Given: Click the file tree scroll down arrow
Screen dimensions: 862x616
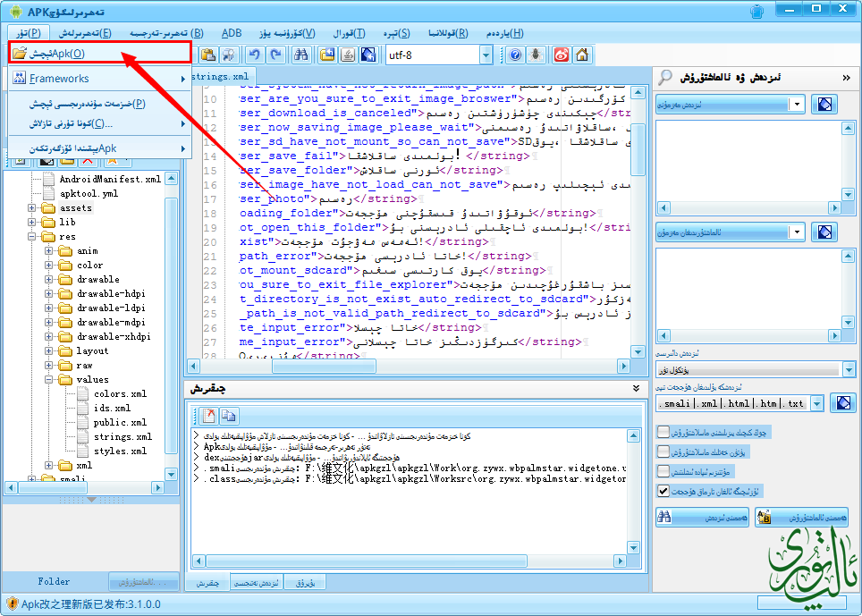Looking at the screenshot, I should pyautogui.click(x=171, y=474).
